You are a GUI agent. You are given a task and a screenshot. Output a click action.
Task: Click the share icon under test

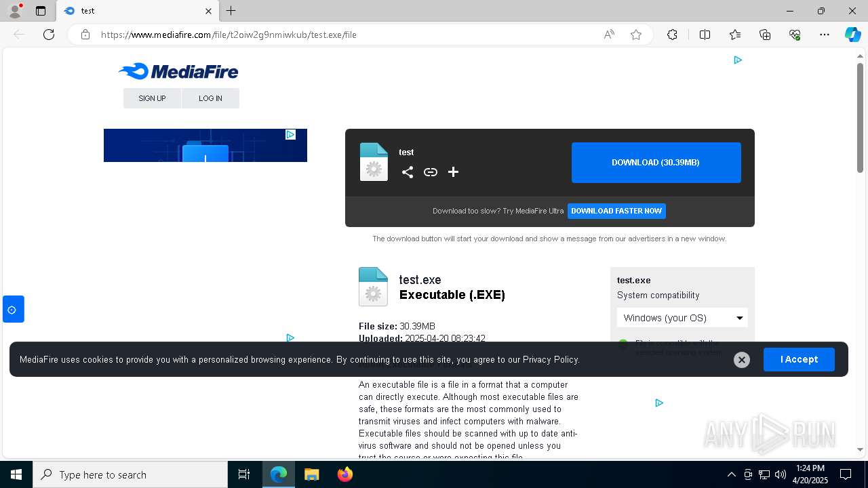(408, 172)
